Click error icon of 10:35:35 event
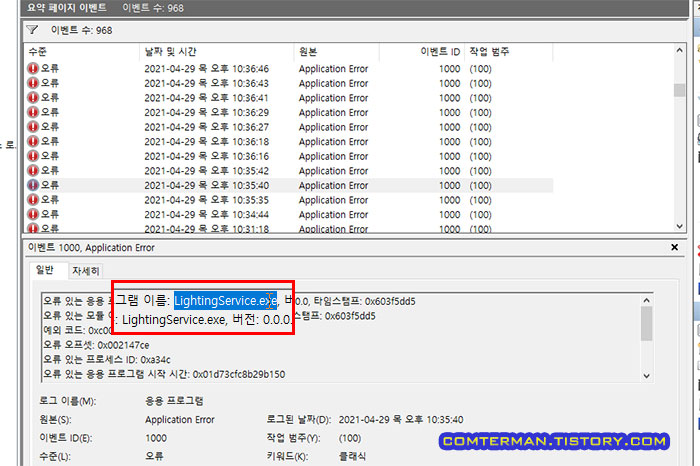The image size is (700, 466). [33, 200]
